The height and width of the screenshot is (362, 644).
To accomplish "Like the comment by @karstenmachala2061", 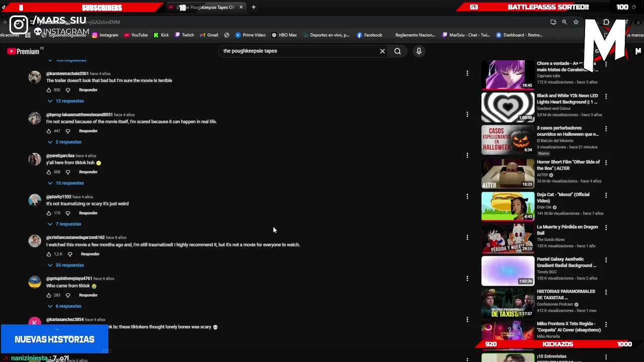I will pyautogui.click(x=49, y=90).
